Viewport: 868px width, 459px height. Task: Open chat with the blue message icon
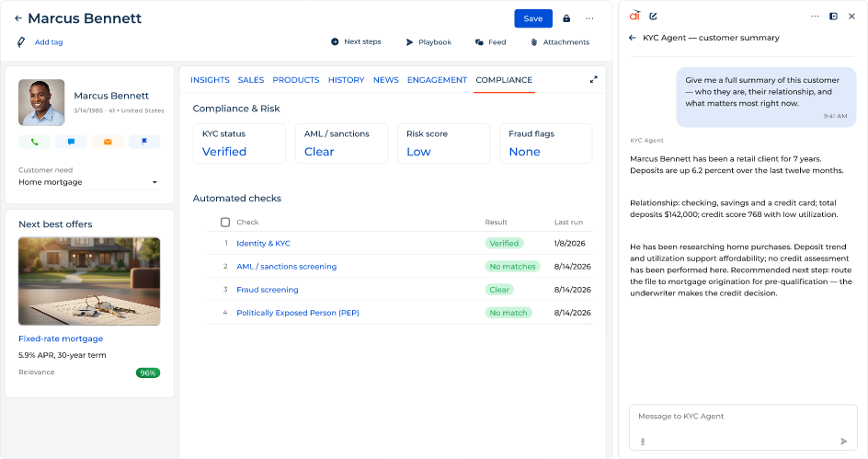[71, 142]
